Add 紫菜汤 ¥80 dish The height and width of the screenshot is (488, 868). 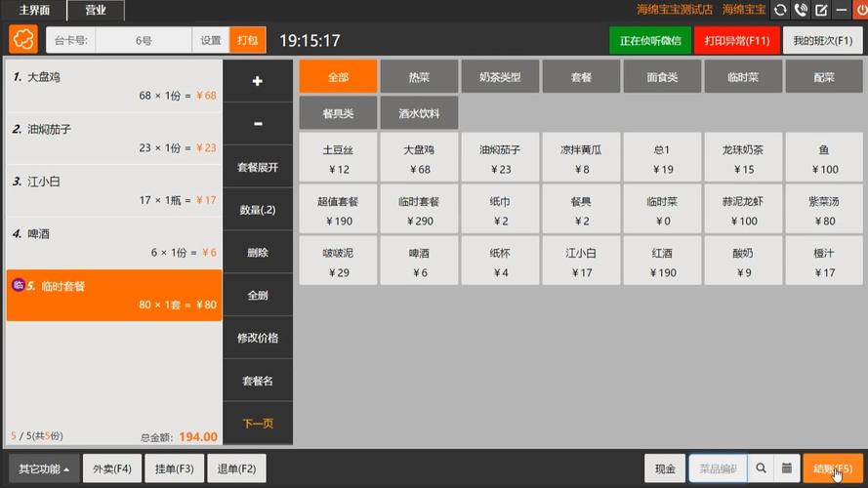(x=824, y=210)
